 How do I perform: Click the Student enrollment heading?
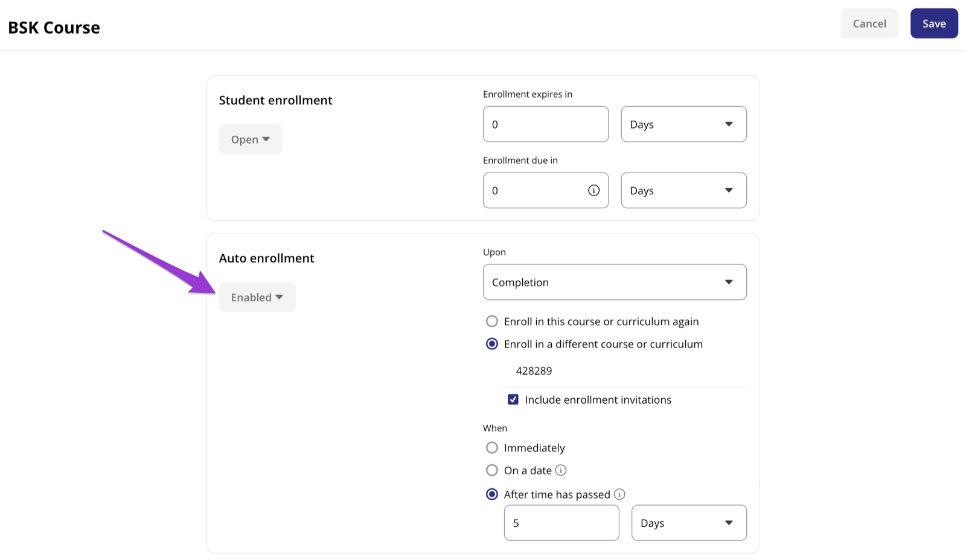pyautogui.click(x=275, y=100)
